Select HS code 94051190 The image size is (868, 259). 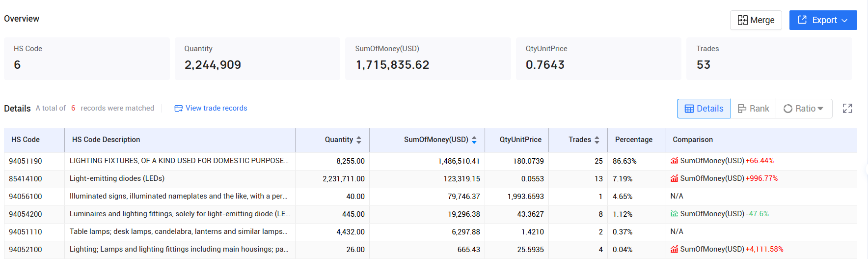[x=26, y=161]
